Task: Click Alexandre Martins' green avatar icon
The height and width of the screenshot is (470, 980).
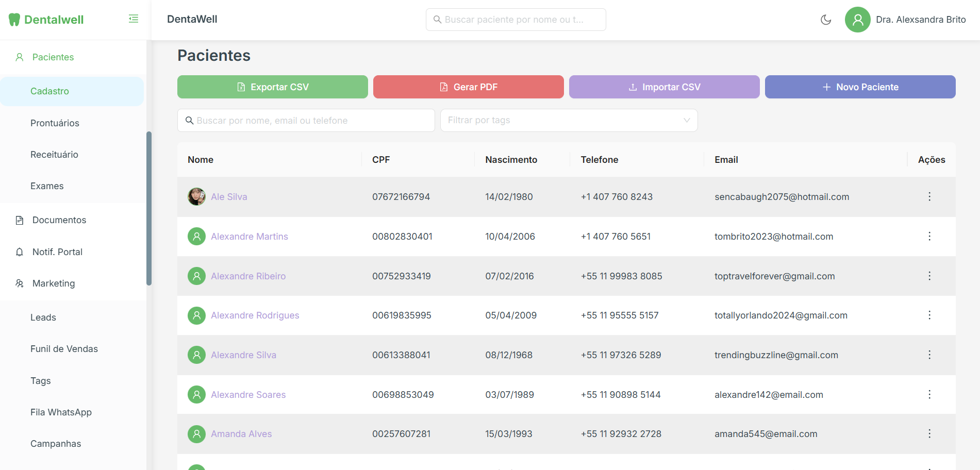Action: tap(196, 236)
